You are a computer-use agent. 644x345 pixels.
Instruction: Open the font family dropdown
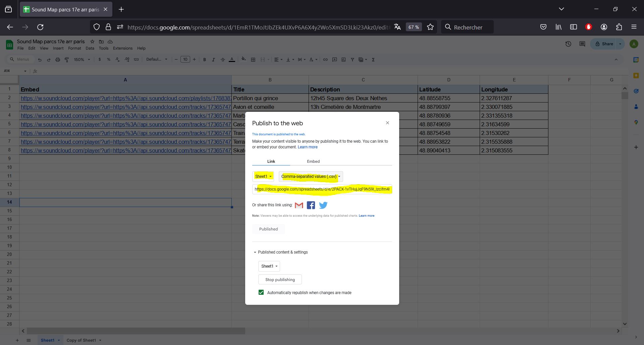(x=157, y=59)
